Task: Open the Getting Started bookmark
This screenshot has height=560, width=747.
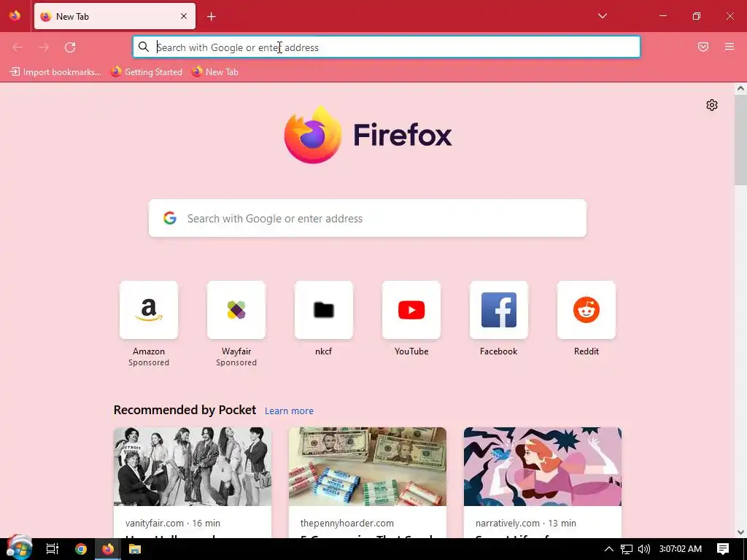Action: [x=146, y=72]
